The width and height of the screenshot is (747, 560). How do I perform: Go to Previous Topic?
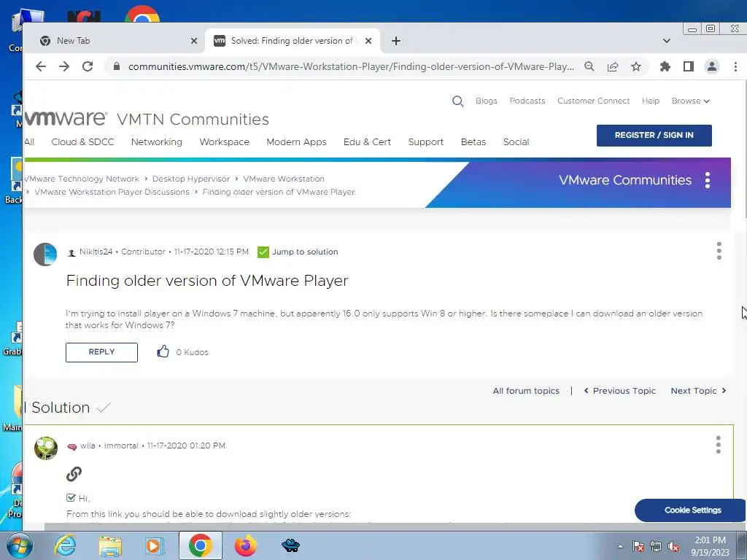[x=620, y=391]
